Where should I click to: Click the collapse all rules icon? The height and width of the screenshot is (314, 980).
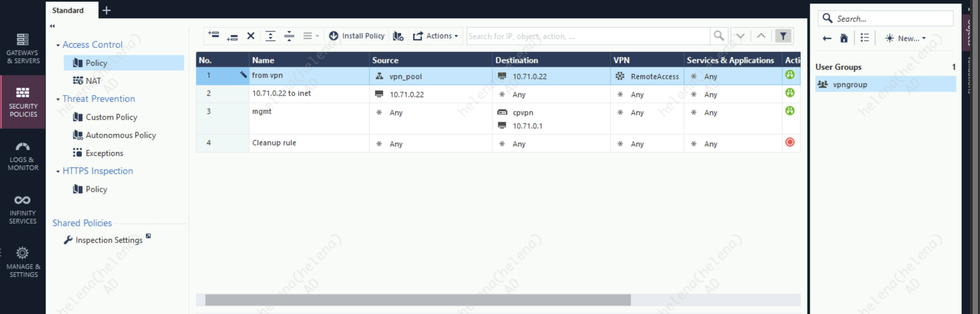289,36
